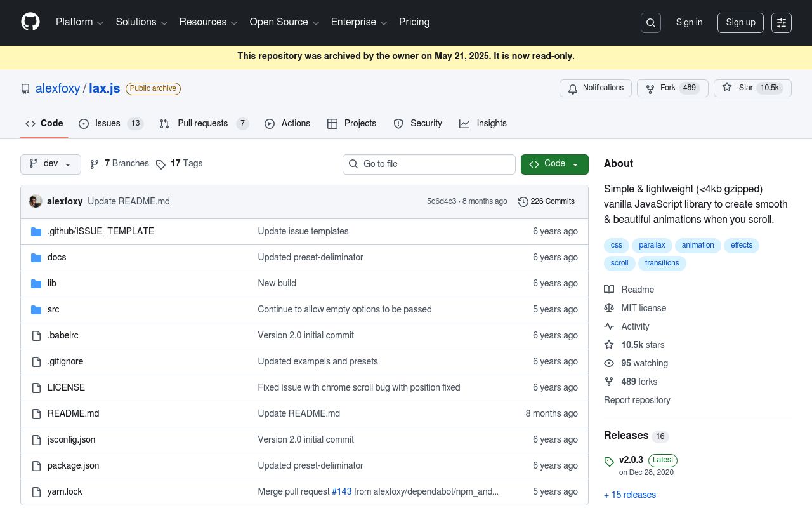The height and width of the screenshot is (508, 812).
Task: Click the Notifications bell button
Action: click(x=595, y=88)
